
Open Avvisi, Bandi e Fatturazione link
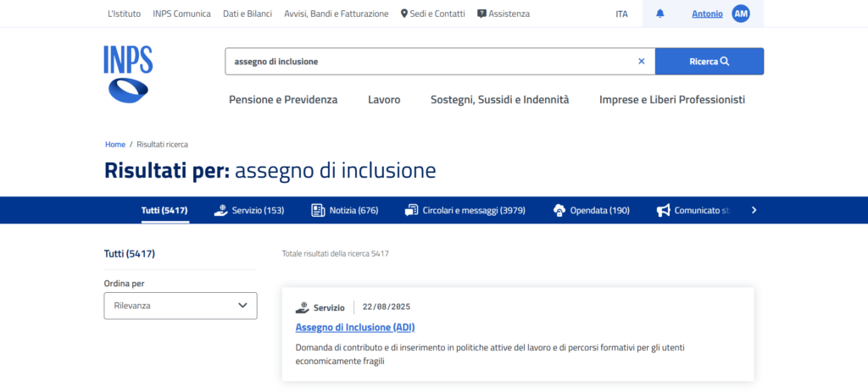[x=336, y=14]
